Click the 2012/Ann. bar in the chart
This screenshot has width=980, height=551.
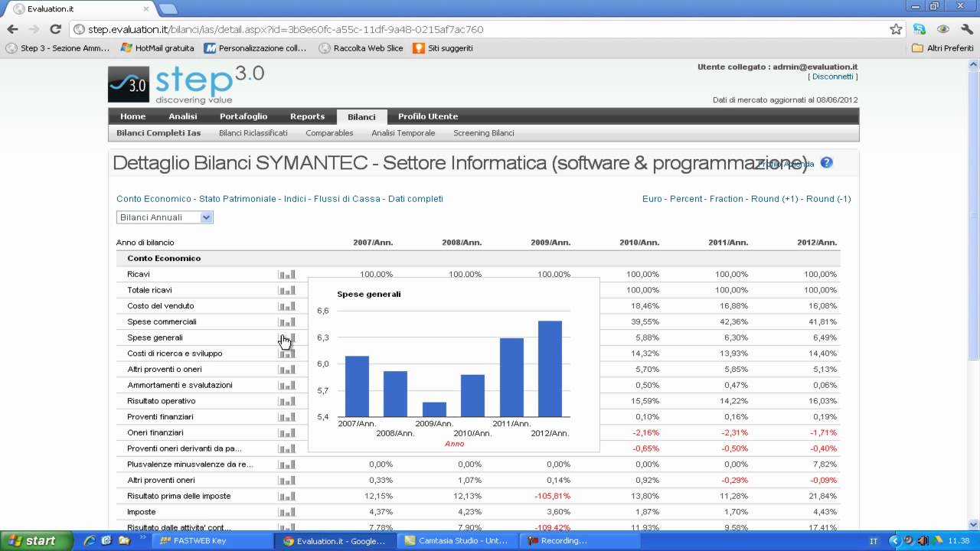click(550, 369)
